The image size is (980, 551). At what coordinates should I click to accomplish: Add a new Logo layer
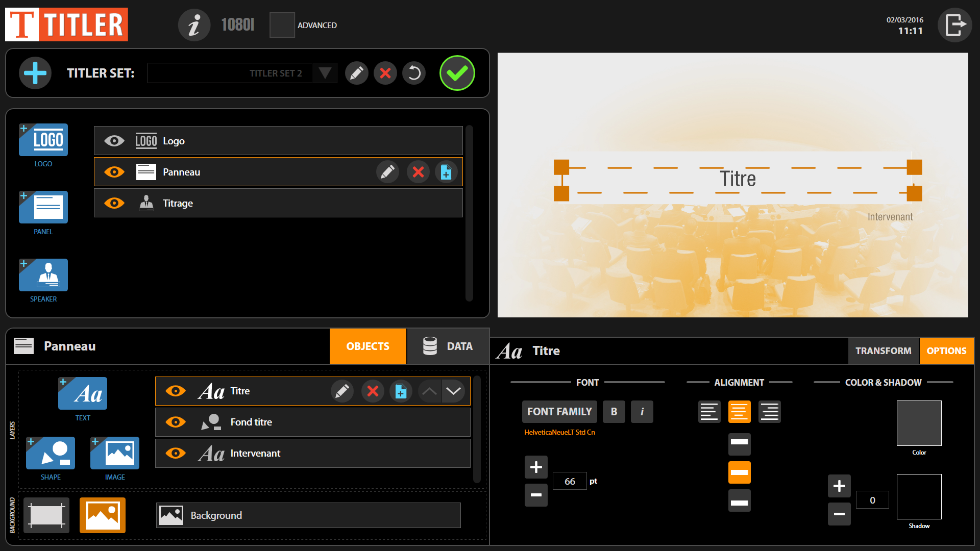43,140
